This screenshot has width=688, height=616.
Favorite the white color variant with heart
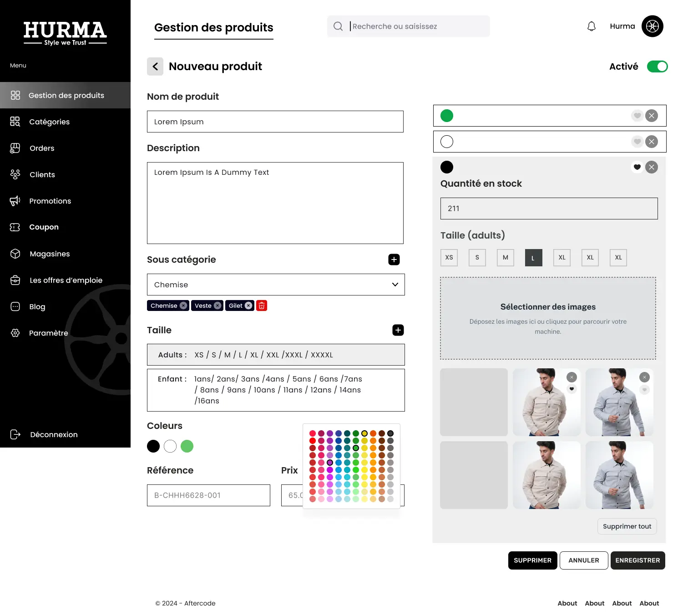pyautogui.click(x=637, y=142)
